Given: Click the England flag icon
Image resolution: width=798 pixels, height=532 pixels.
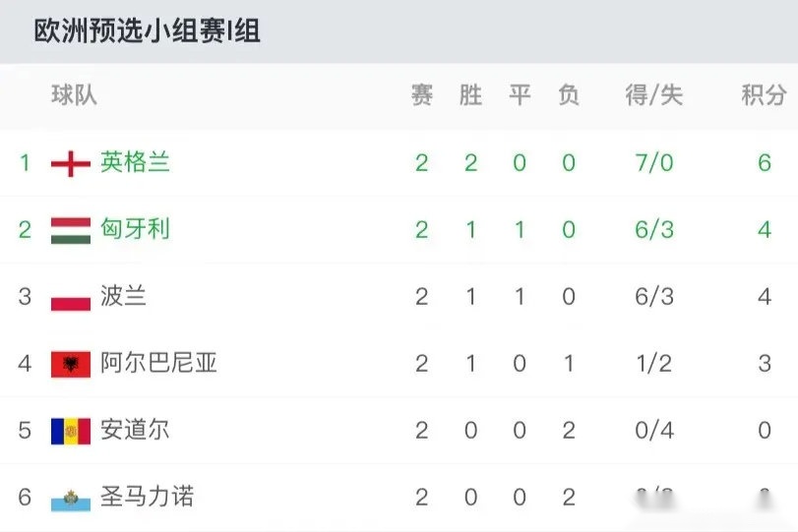Looking at the screenshot, I should tap(71, 163).
